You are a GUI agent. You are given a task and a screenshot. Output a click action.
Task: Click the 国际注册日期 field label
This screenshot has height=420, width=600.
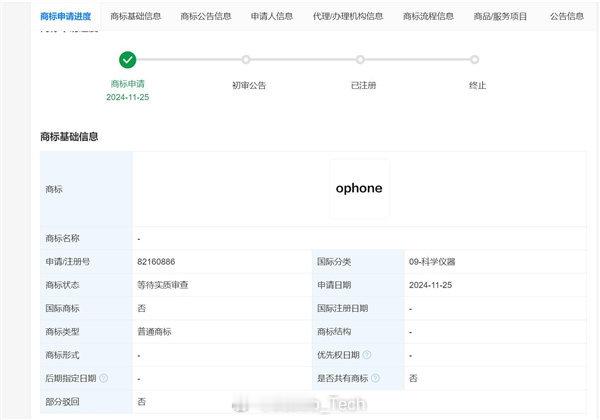click(x=342, y=308)
